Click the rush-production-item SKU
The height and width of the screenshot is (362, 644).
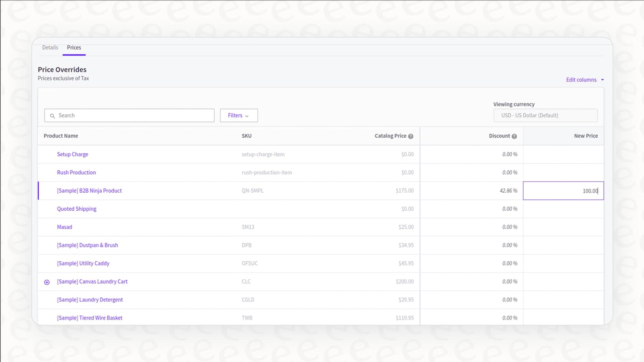click(x=267, y=172)
